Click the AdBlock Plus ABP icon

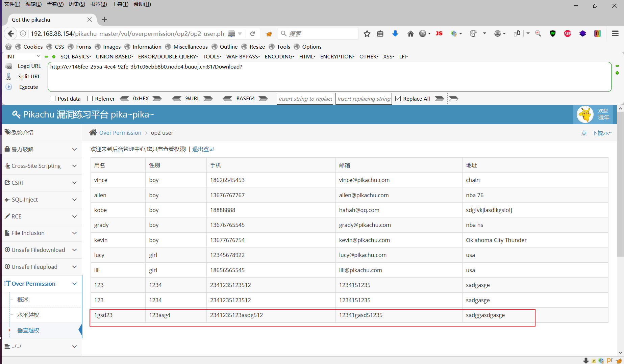pyautogui.click(x=568, y=33)
